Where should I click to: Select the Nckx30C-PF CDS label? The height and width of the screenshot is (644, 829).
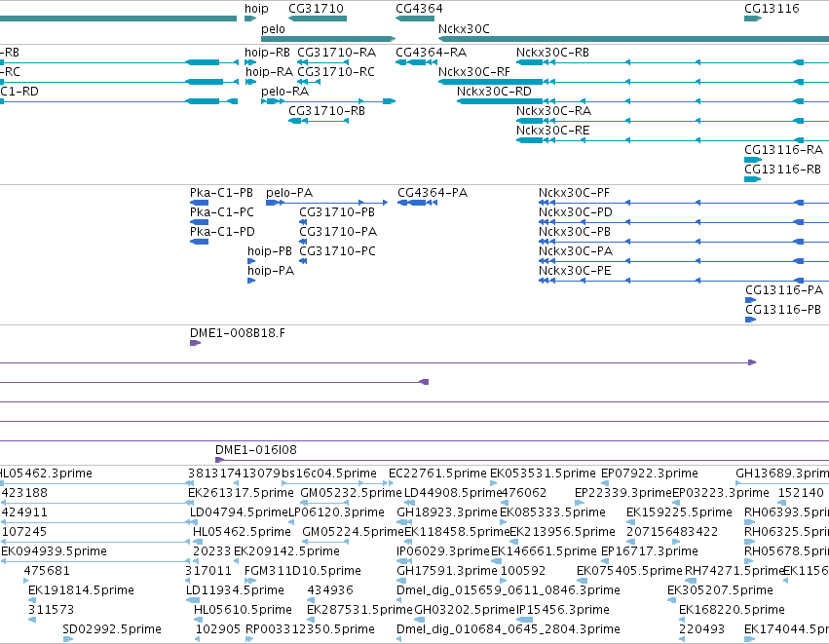point(574,193)
